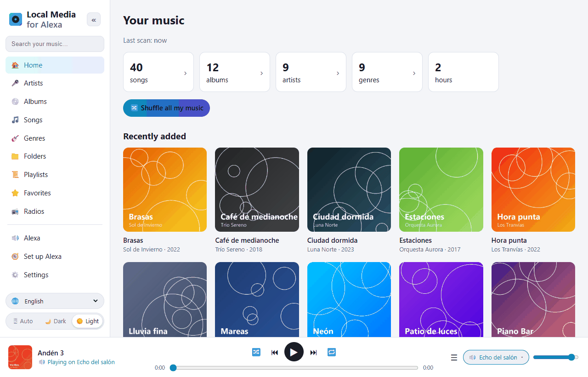Open the 9 genres stat card
Image resolution: width=588 pixels, height=377 pixels.
[x=387, y=72]
